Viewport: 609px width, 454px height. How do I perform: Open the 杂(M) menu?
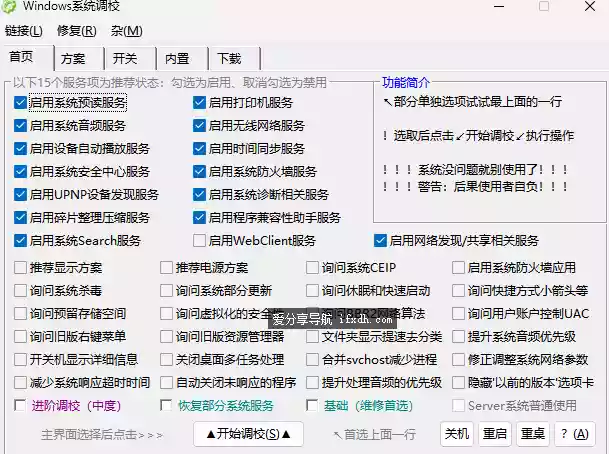[127, 31]
